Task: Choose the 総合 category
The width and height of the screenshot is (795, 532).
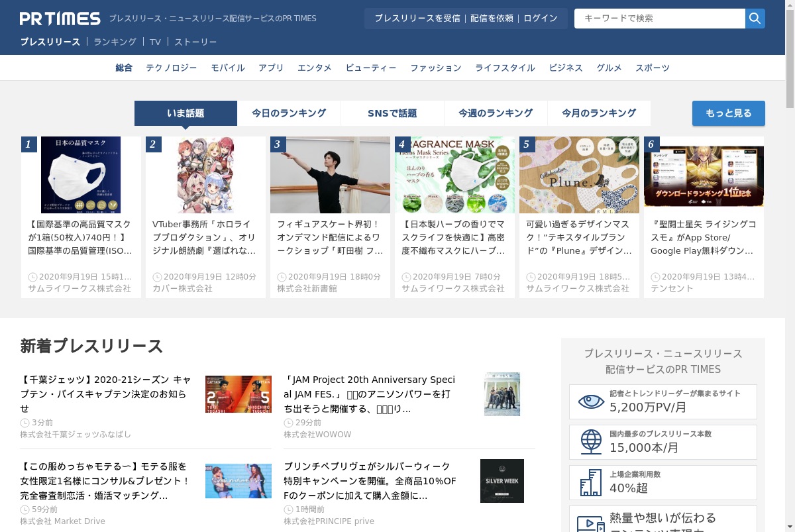Action: pyautogui.click(x=124, y=68)
